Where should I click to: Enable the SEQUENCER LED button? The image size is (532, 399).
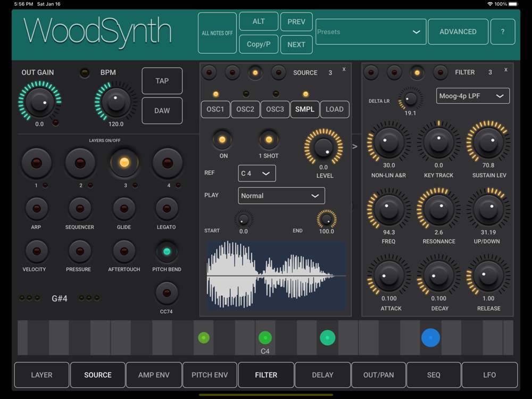pos(80,209)
